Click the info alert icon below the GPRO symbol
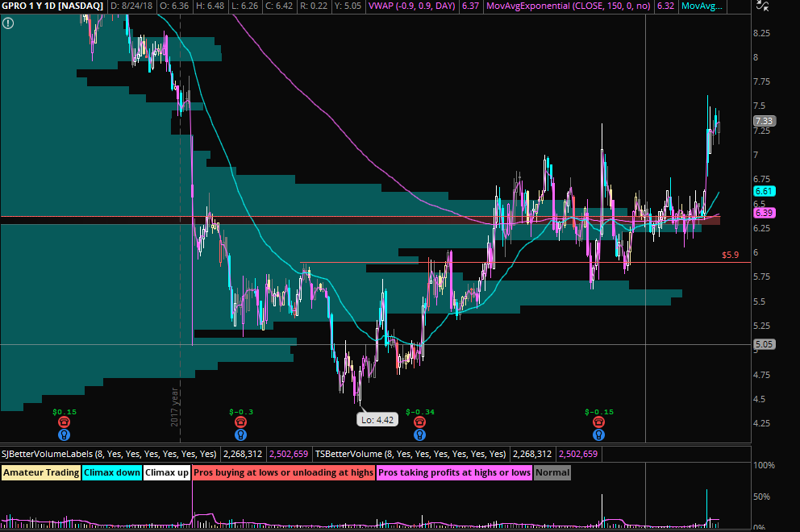The height and width of the screenshot is (532, 800). (8, 23)
